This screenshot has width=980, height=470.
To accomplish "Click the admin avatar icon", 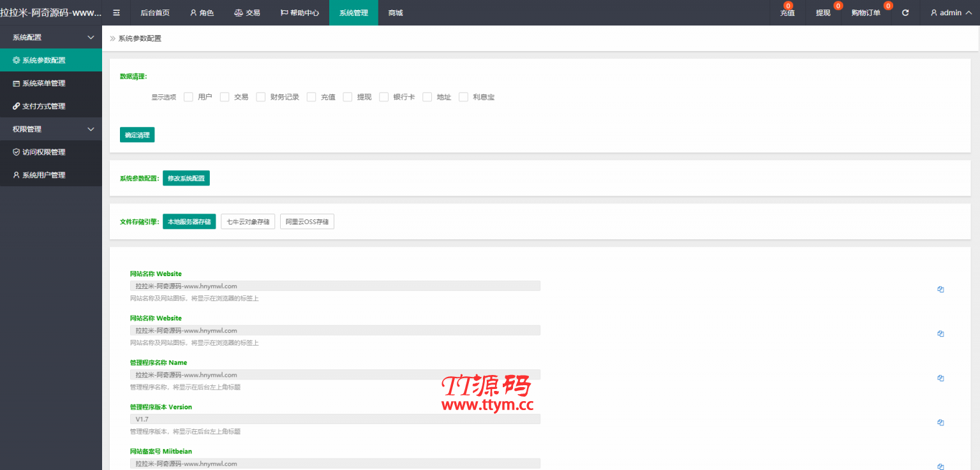I will pyautogui.click(x=934, y=13).
